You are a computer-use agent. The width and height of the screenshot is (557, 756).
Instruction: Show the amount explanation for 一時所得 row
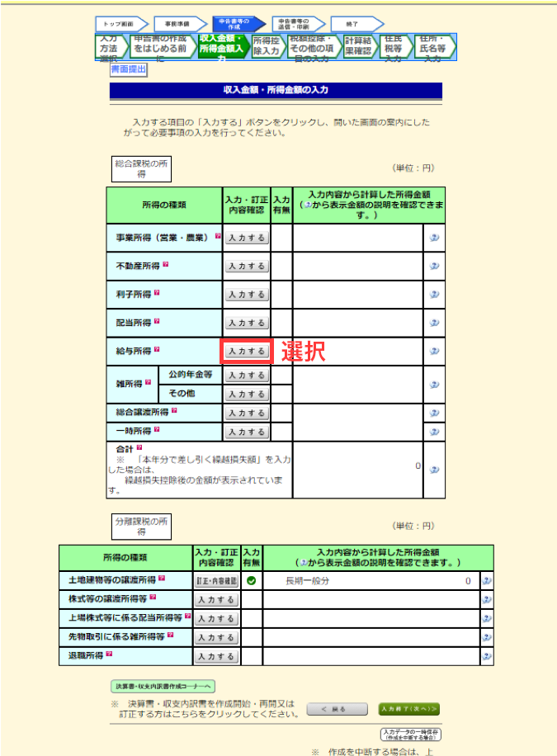tap(434, 432)
